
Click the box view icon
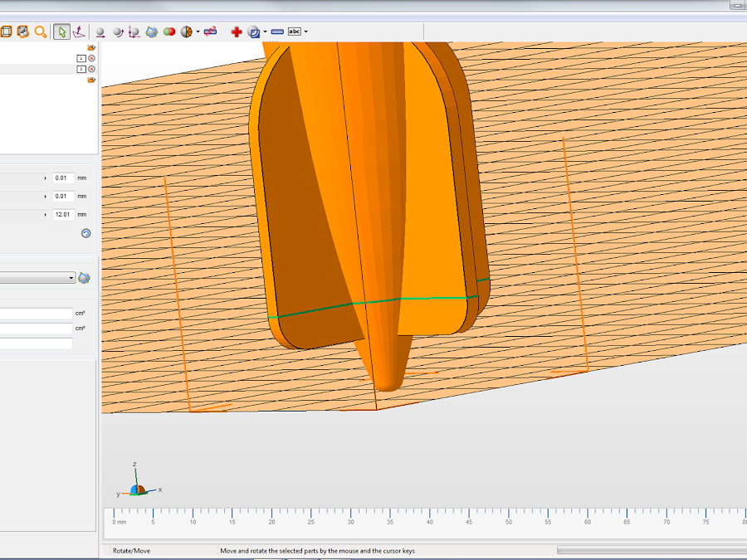[6, 32]
